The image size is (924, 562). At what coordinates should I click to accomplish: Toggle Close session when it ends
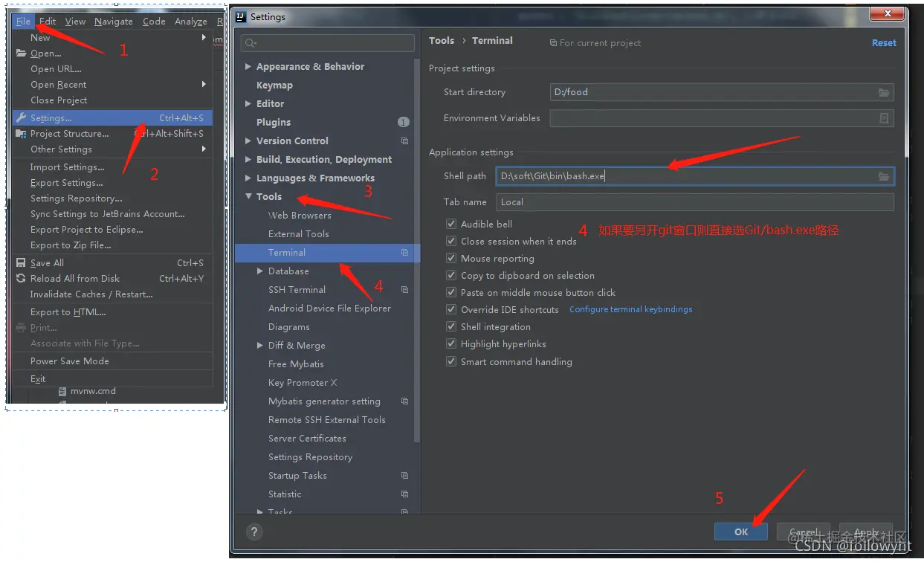pyautogui.click(x=450, y=241)
